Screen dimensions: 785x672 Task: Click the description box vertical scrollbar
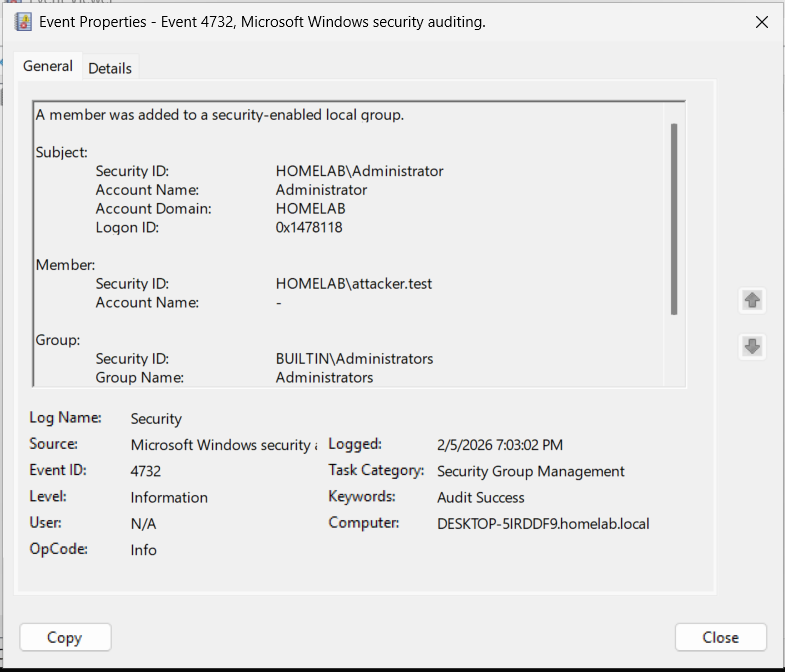675,218
